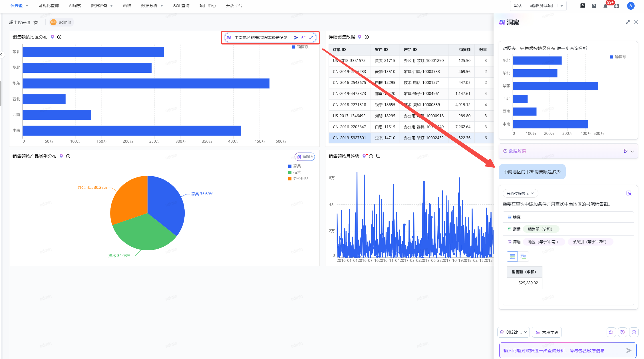Click the admin owner tag

pos(61,22)
